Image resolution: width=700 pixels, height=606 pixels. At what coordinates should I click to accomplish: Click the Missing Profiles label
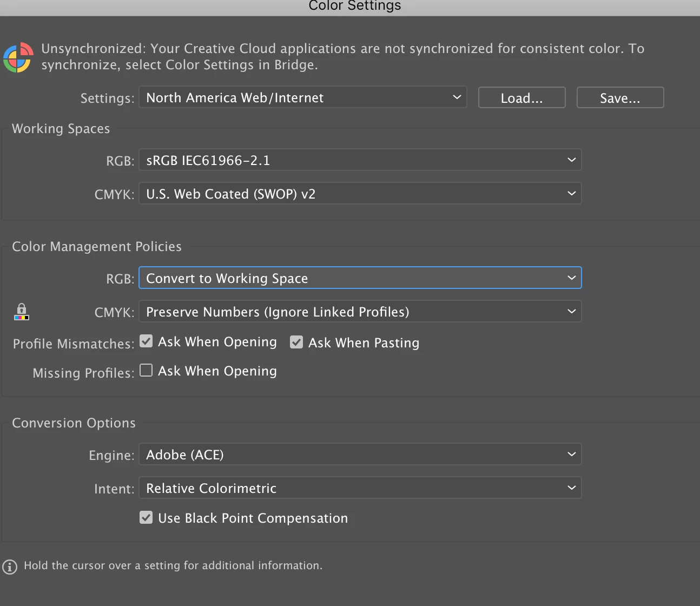click(83, 373)
